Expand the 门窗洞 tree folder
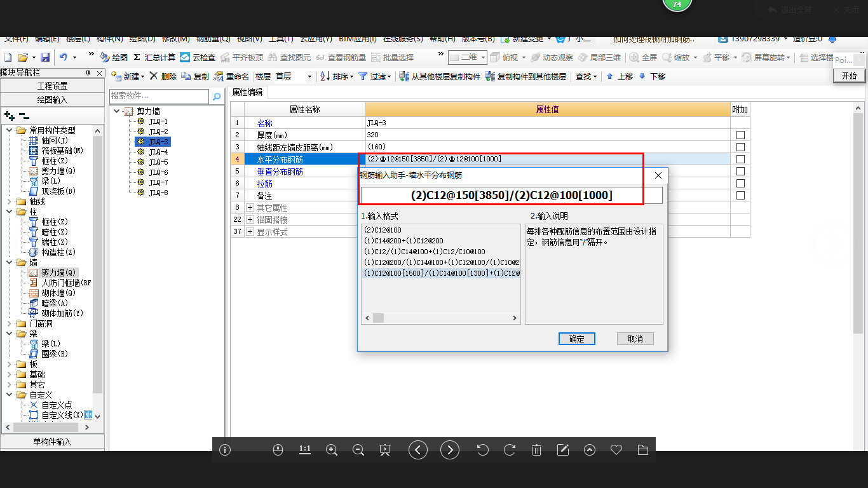 coord(9,323)
